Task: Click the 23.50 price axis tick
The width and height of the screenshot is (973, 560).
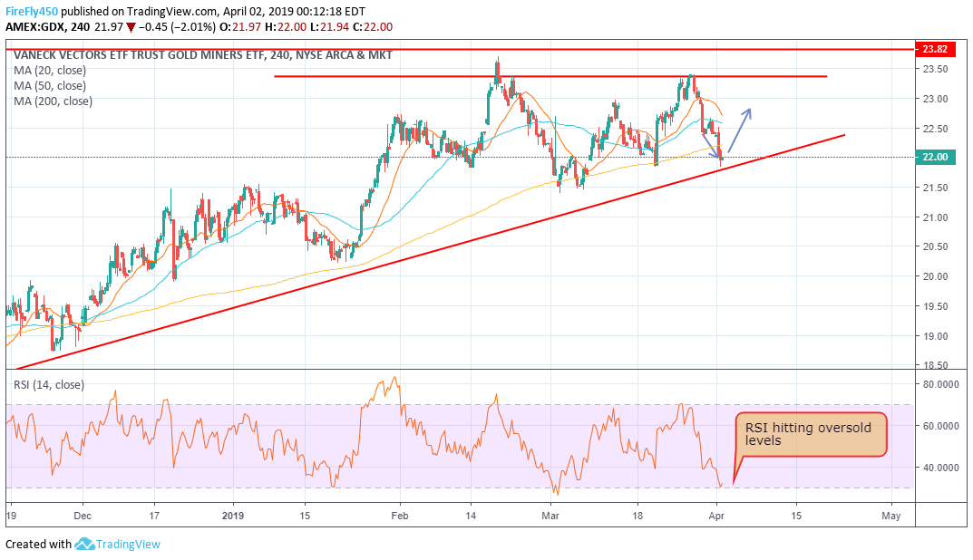Action: (x=935, y=69)
